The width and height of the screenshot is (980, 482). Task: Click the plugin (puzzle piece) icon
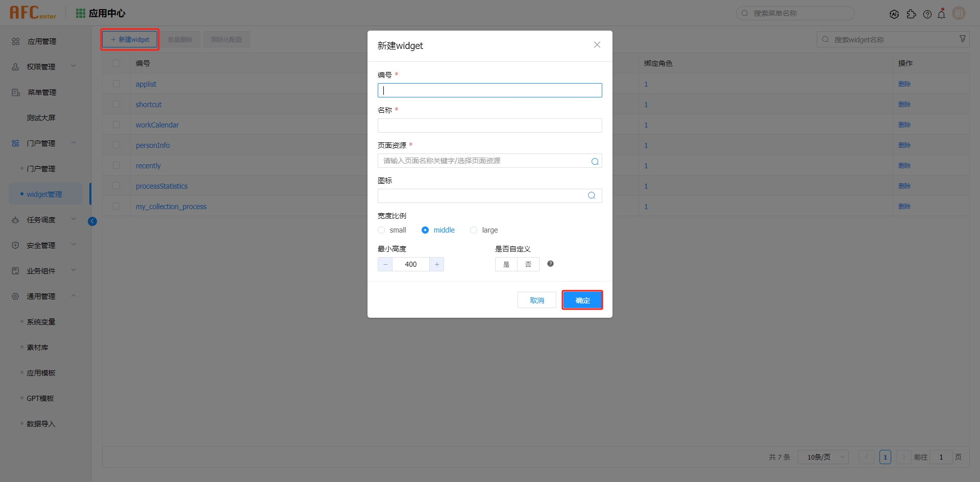(912, 14)
